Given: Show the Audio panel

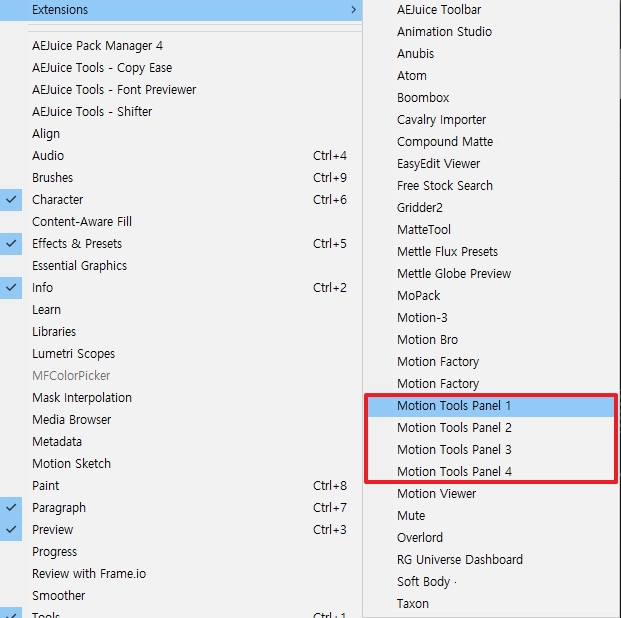Looking at the screenshot, I should click(x=48, y=156).
